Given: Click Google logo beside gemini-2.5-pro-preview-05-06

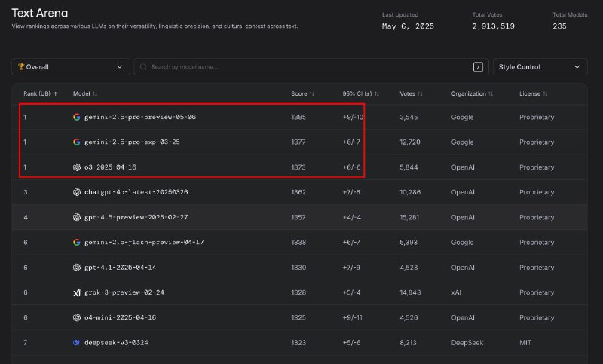Looking at the screenshot, I should [77, 117].
